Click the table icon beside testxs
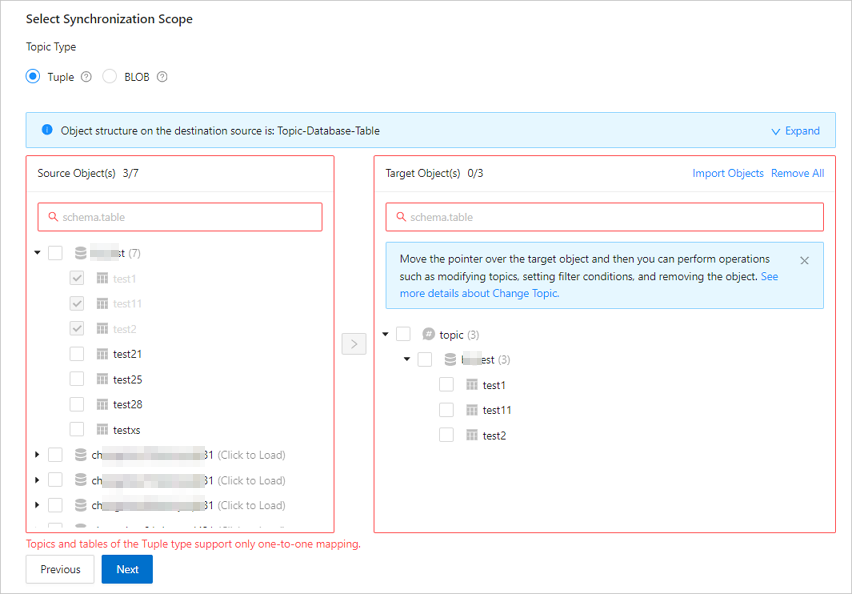Viewport: 852px width, 594px height. (x=102, y=430)
